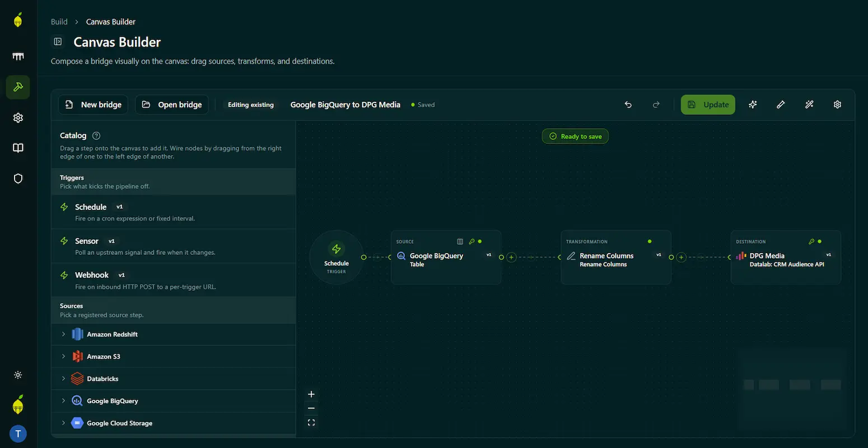Toggle light theme sun icon
The image size is (868, 448).
click(x=18, y=375)
